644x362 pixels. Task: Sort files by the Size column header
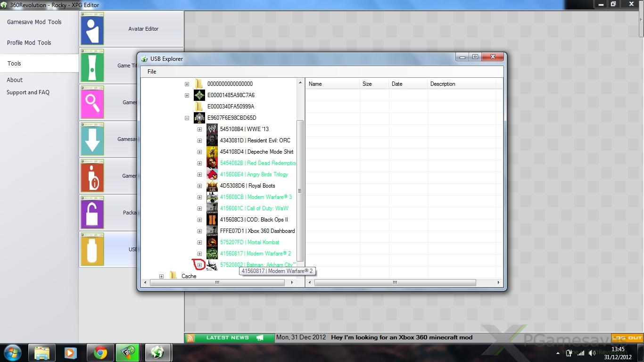(x=367, y=84)
